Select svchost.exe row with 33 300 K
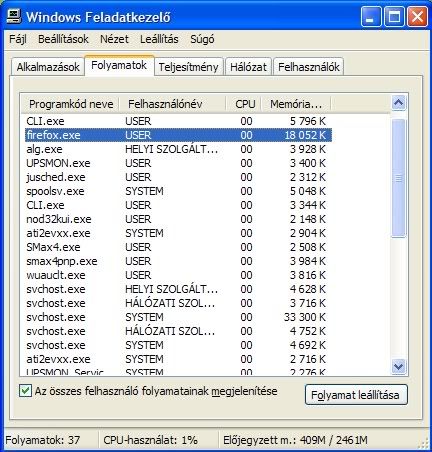The height and width of the screenshot is (452, 432). [x=178, y=317]
